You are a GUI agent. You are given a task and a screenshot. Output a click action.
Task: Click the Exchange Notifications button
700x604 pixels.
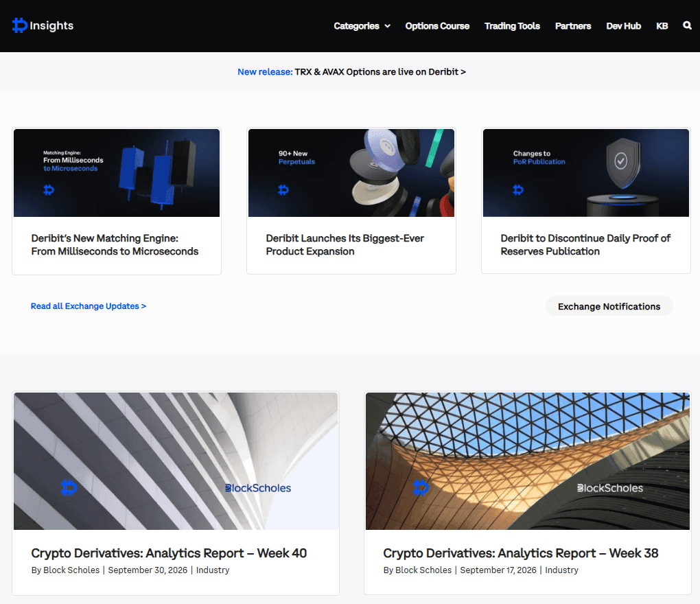coord(609,306)
